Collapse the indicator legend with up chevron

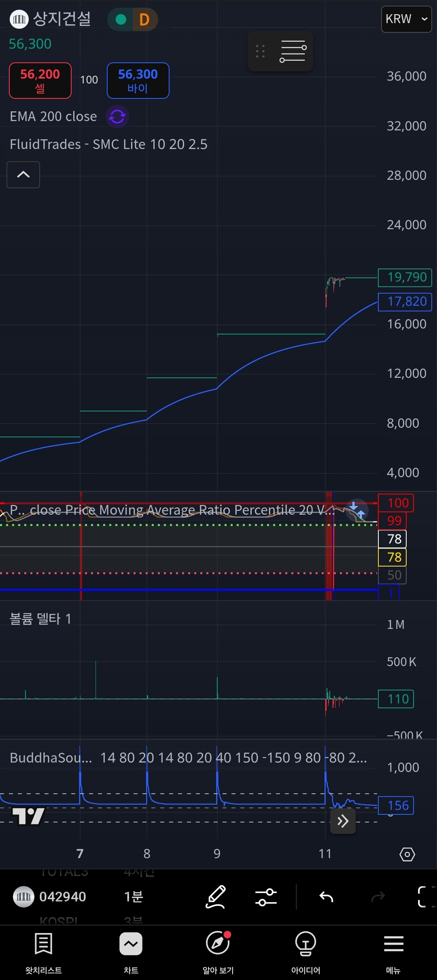[x=23, y=175]
